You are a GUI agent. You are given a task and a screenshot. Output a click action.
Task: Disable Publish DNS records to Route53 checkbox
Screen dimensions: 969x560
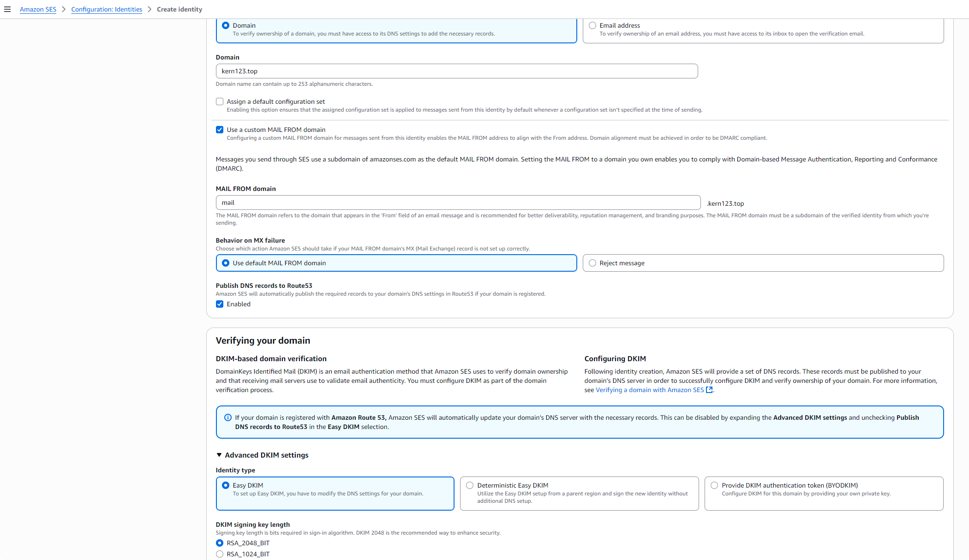click(x=220, y=304)
